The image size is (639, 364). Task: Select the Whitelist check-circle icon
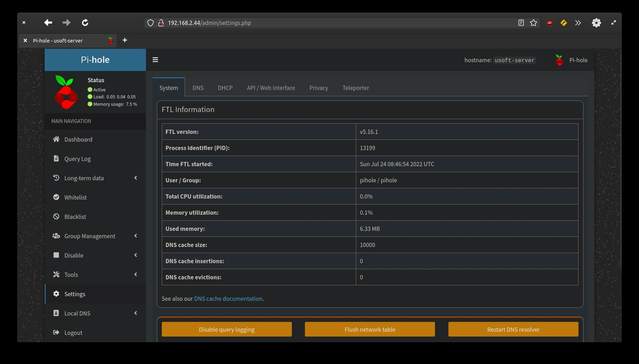56,197
